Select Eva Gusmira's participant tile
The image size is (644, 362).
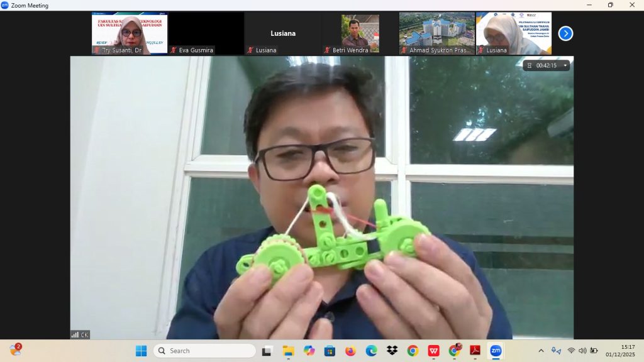pyautogui.click(x=206, y=33)
